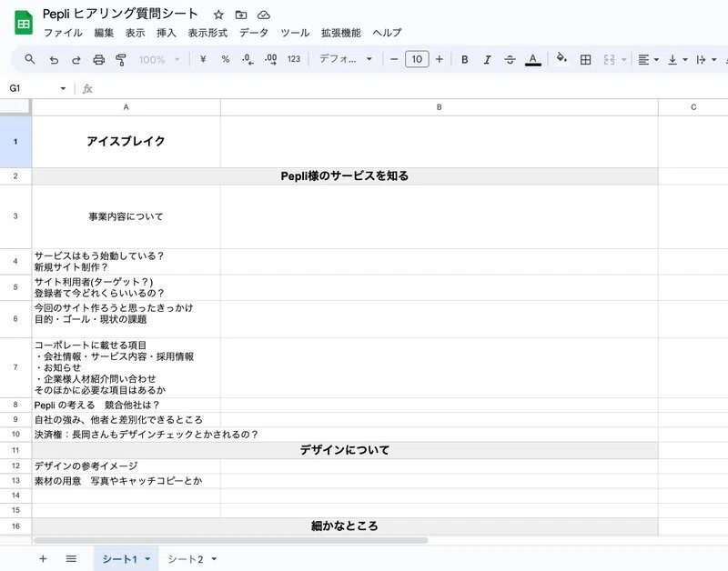Select the デザインについて header cell
This screenshot has width=728, height=571.
coord(345,449)
